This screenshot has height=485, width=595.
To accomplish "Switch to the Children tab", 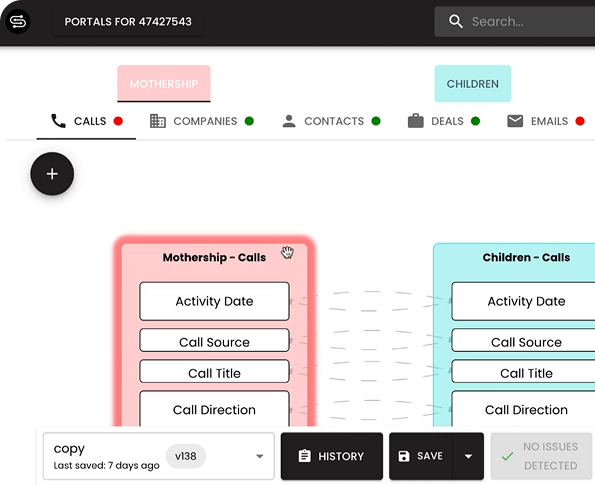I will (x=472, y=83).
